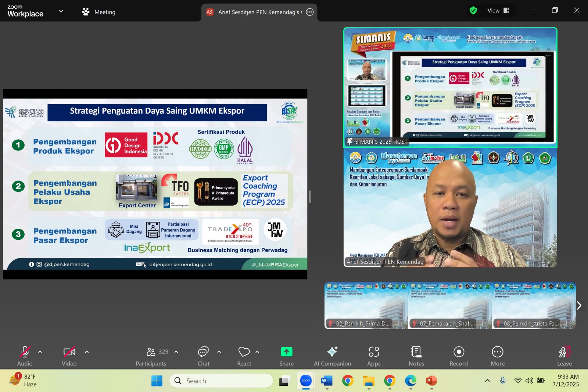The height and width of the screenshot is (392, 588).
Task: Open the More options menu
Action: tap(498, 356)
